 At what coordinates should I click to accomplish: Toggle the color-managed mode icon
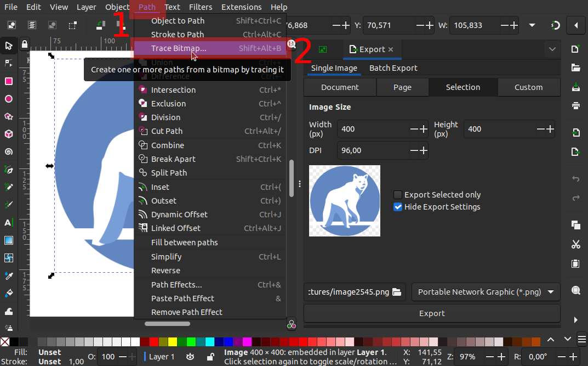click(292, 324)
